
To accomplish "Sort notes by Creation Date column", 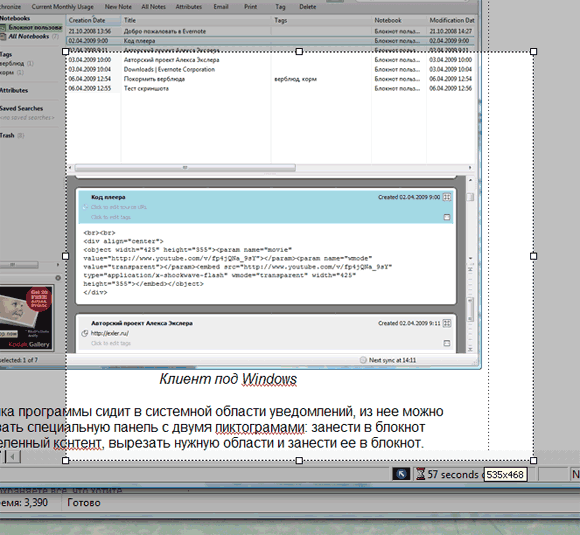I will coord(94,20).
